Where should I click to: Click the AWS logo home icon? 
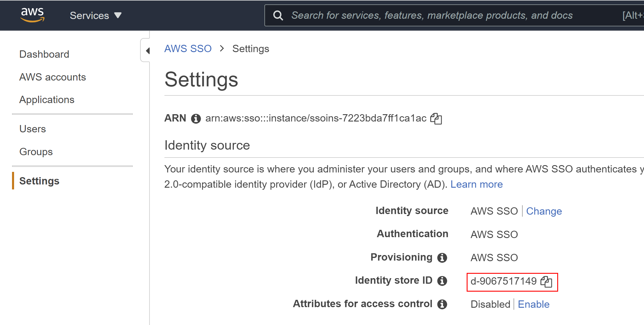[32, 15]
